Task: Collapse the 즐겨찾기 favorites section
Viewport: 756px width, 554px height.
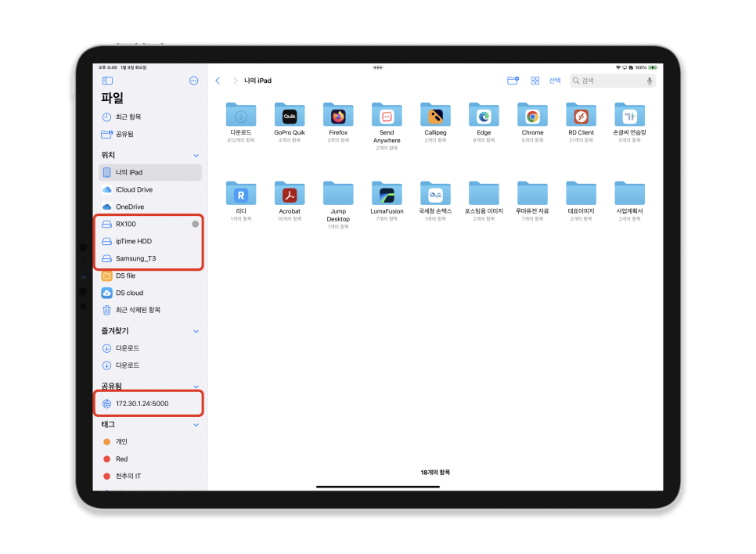Action: 196,331
